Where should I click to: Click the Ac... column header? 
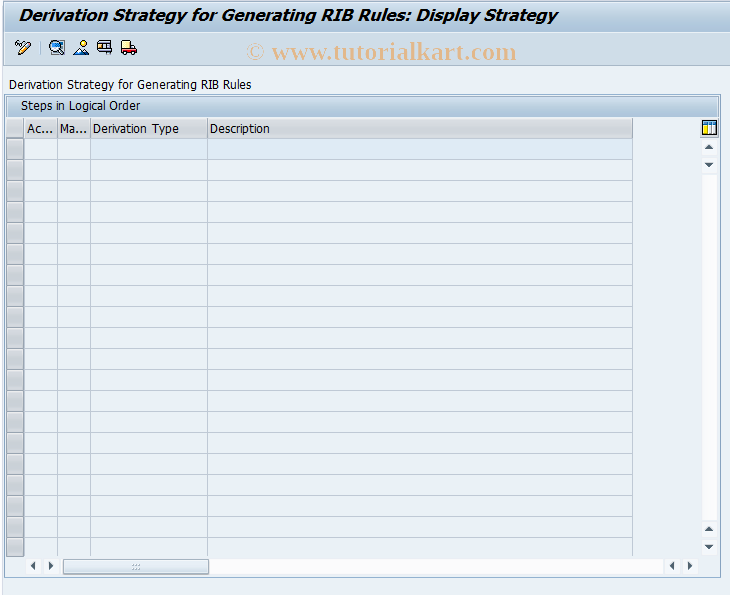click(41, 128)
